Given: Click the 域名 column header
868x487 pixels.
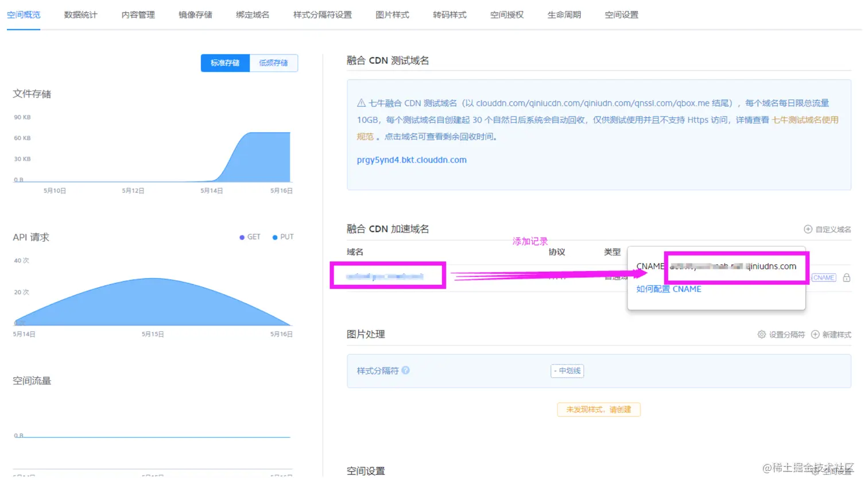Looking at the screenshot, I should click(355, 252).
